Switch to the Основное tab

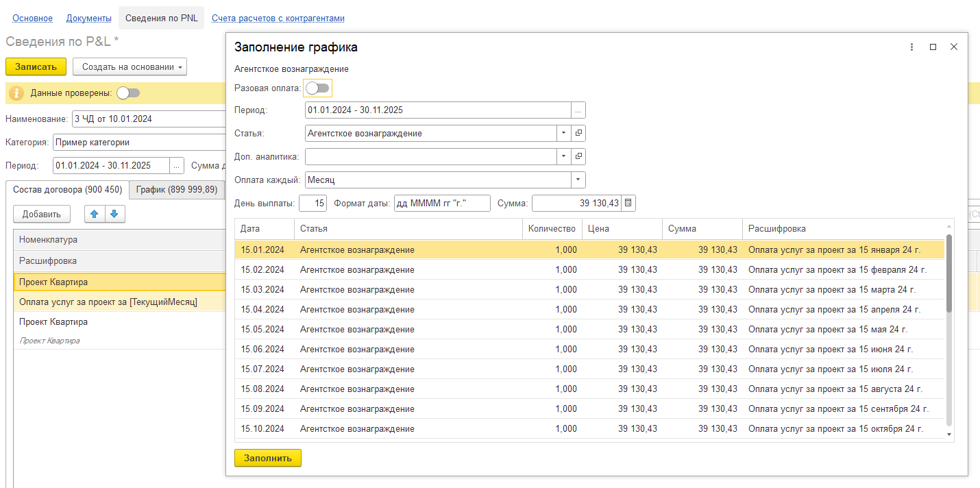click(x=32, y=19)
